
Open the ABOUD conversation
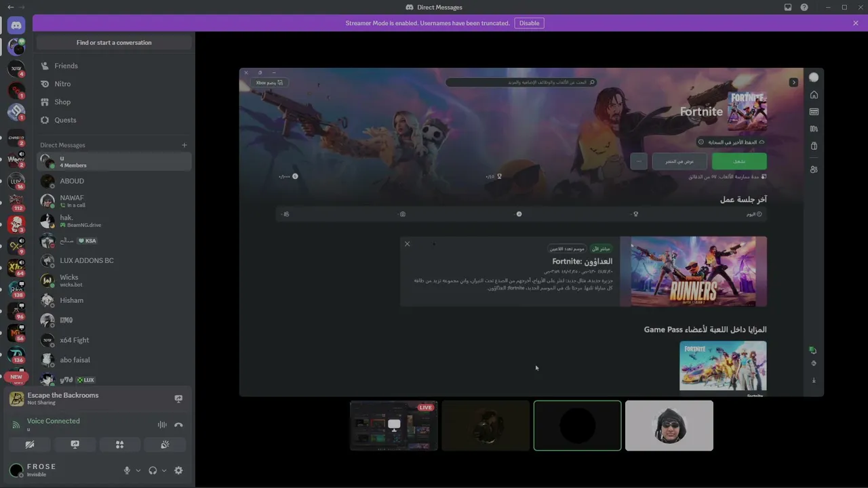(114, 181)
